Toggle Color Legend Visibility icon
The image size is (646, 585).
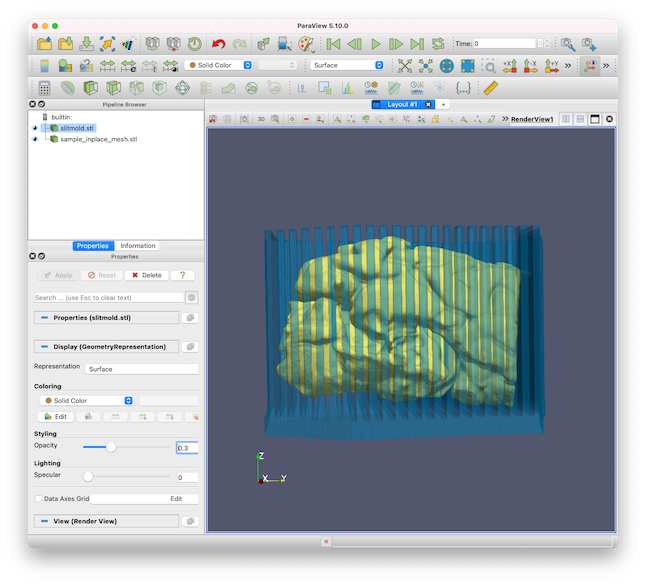pyautogui.click(x=44, y=66)
